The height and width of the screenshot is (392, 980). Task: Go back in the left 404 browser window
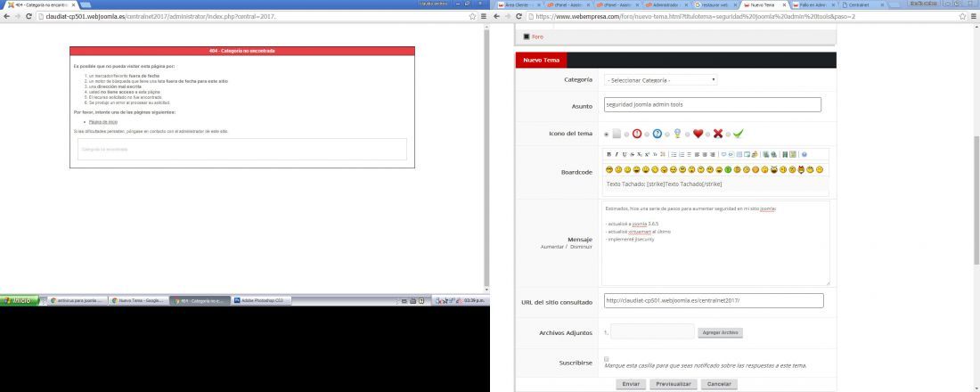pyautogui.click(x=6, y=16)
